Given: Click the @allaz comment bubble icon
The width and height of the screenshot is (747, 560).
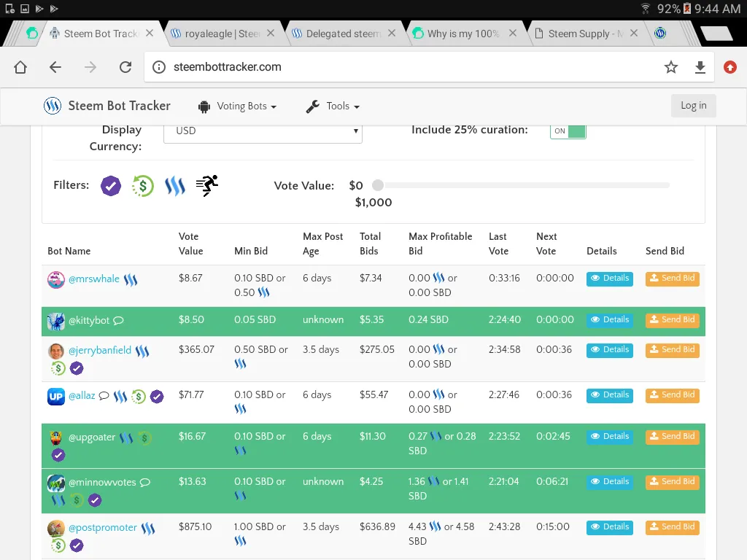Looking at the screenshot, I should (104, 396).
